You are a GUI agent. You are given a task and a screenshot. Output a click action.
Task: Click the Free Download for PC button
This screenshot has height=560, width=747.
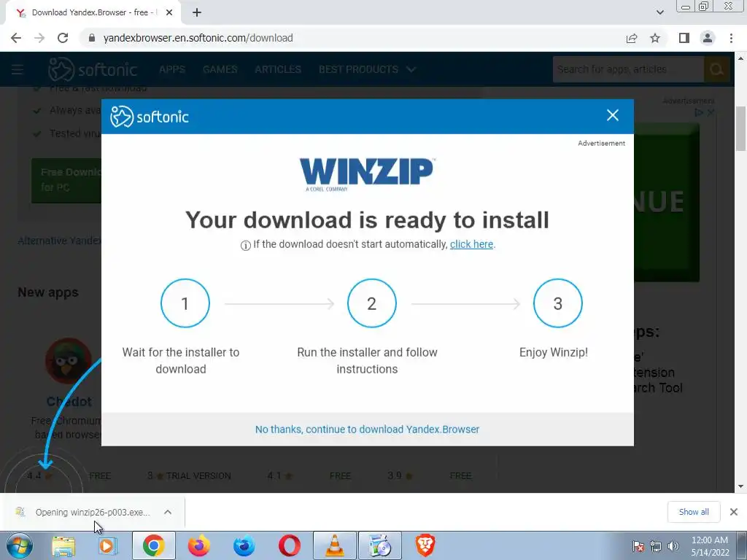66,180
